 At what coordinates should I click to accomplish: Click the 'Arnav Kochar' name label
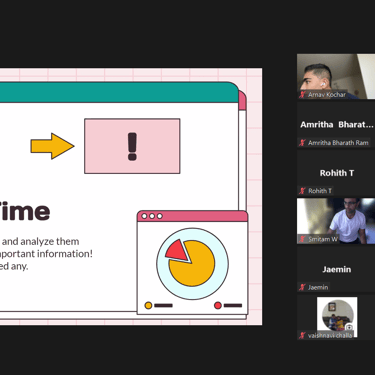click(x=327, y=95)
